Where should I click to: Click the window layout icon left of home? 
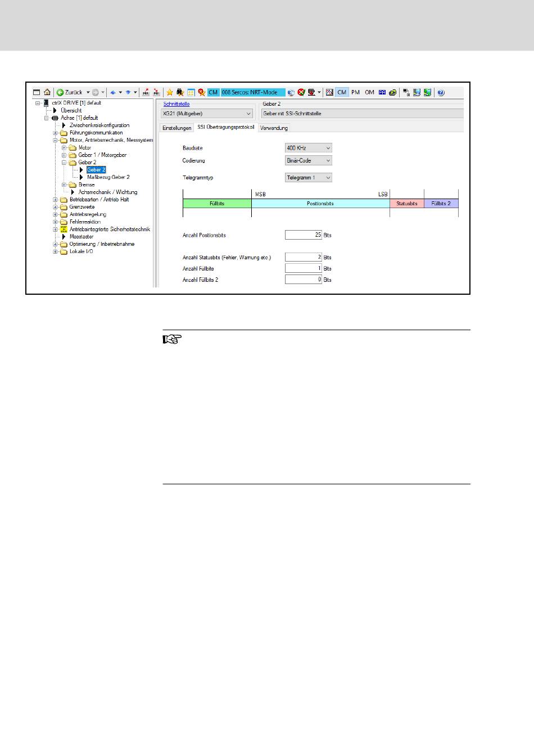[37, 92]
